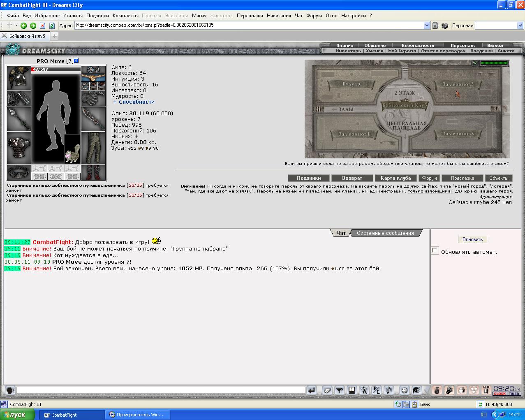Click the earrings equipment slot
Image resolution: width=525 pixels, height=420 pixels.
tap(93, 70)
